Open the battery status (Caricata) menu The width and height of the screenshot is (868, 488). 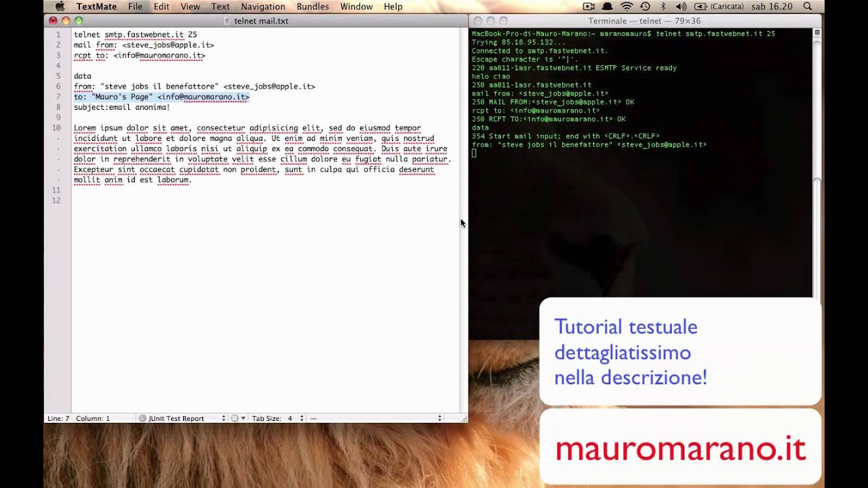(719, 6)
